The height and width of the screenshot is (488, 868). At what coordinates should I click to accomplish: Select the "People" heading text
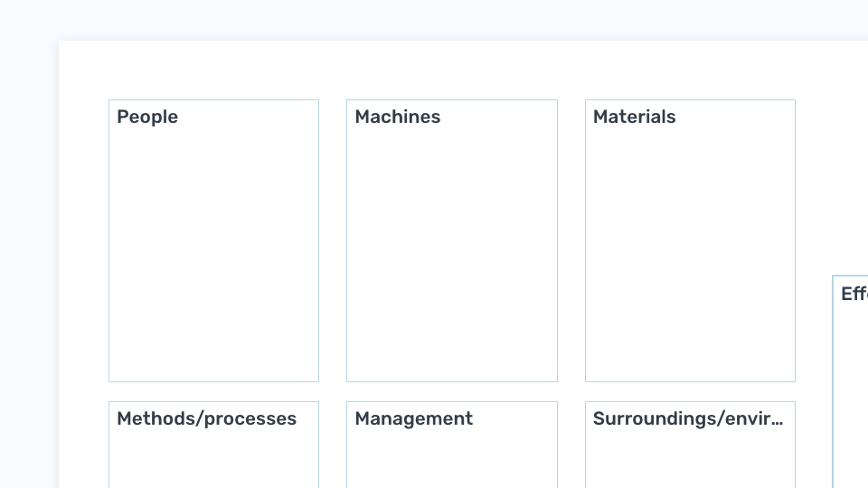(x=147, y=117)
